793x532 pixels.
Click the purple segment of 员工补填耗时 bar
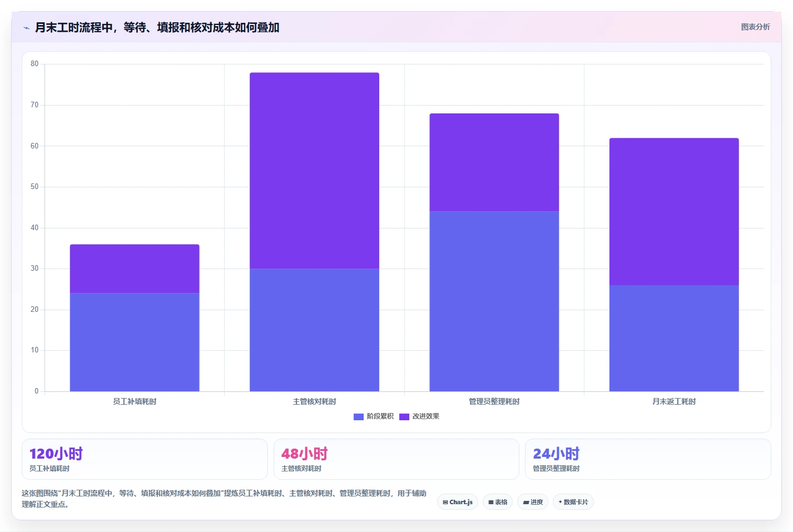(x=135, y=269)
